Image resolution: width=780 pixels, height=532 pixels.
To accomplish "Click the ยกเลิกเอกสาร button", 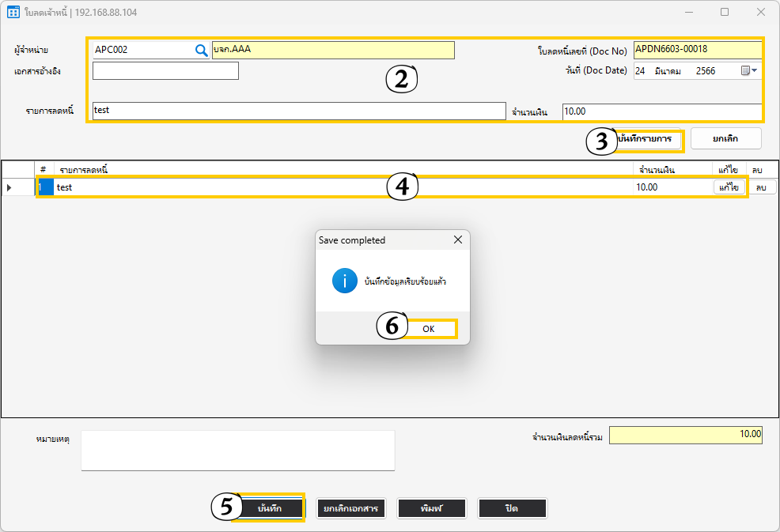I will pos(350,508).
